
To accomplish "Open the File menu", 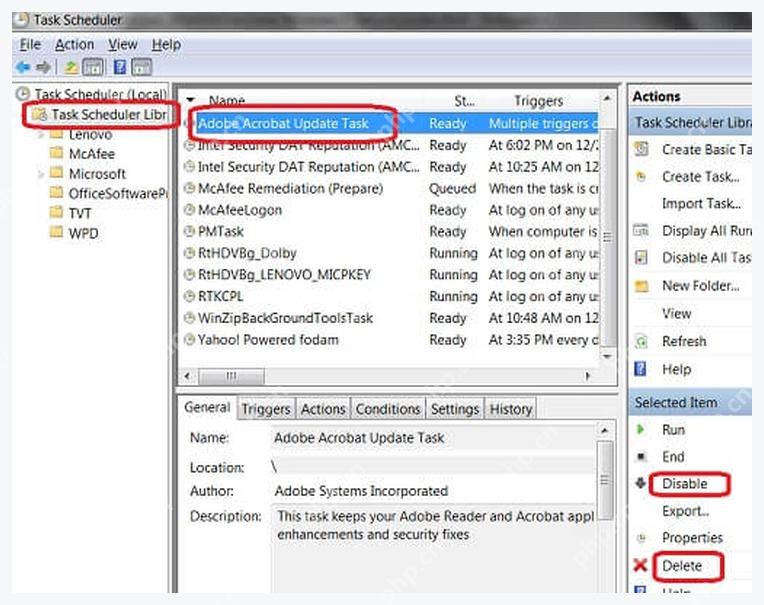I will pyautogui.click(x=30, y=44).
